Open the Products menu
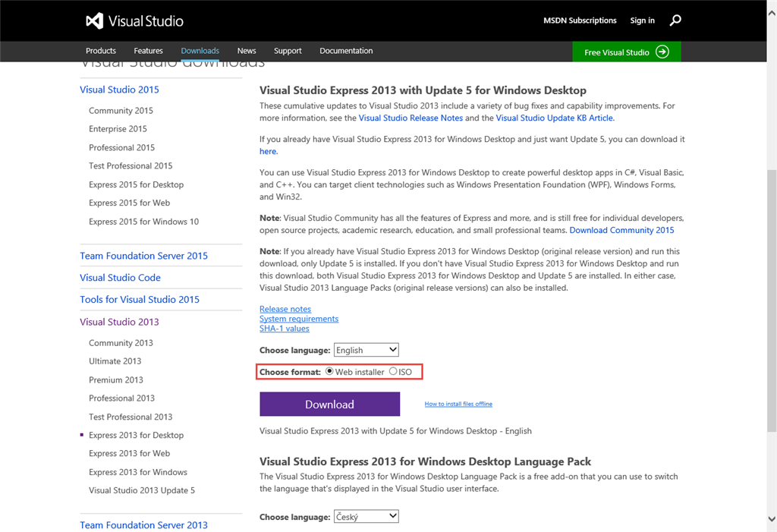The width and height of the screenshot is (777, 532). click(x=101, y=51)
